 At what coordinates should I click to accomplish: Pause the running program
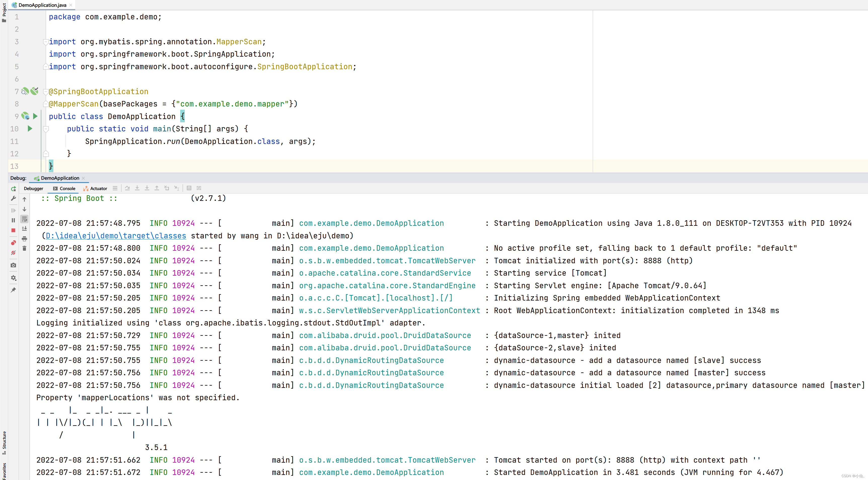14,220
